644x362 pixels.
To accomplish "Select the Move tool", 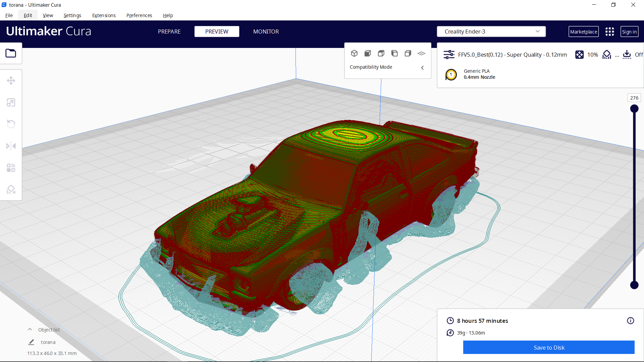I will 11,80.
